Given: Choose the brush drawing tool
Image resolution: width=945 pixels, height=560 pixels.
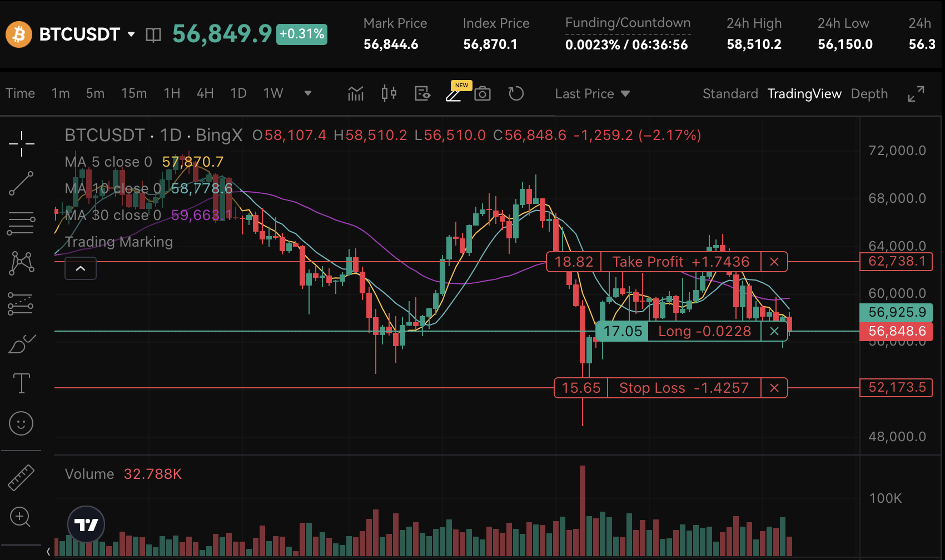Looking at the screenshot, I should 21,344.
